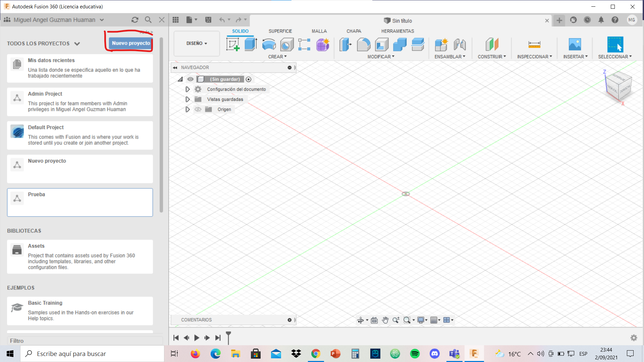Play the timeline

click(197, 338)
